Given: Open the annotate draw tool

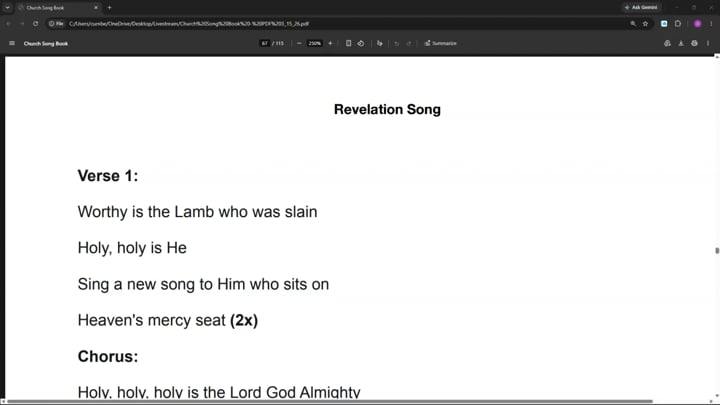Looking at the screenshot, I should 380,43.
